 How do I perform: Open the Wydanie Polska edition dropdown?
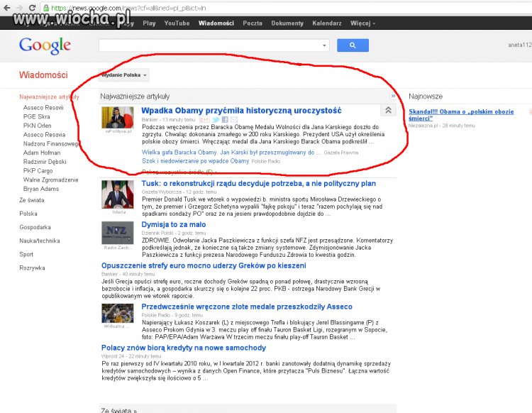point(124,75)
